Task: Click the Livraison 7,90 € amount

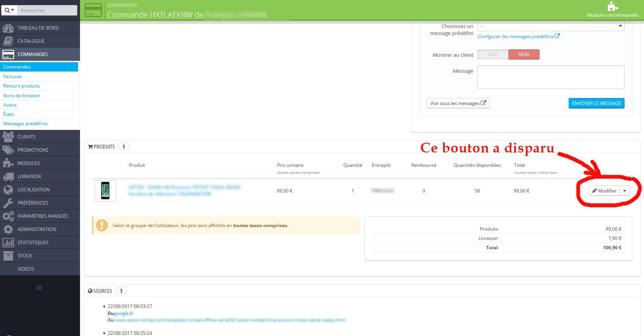Action: click(x=615, y=238)
